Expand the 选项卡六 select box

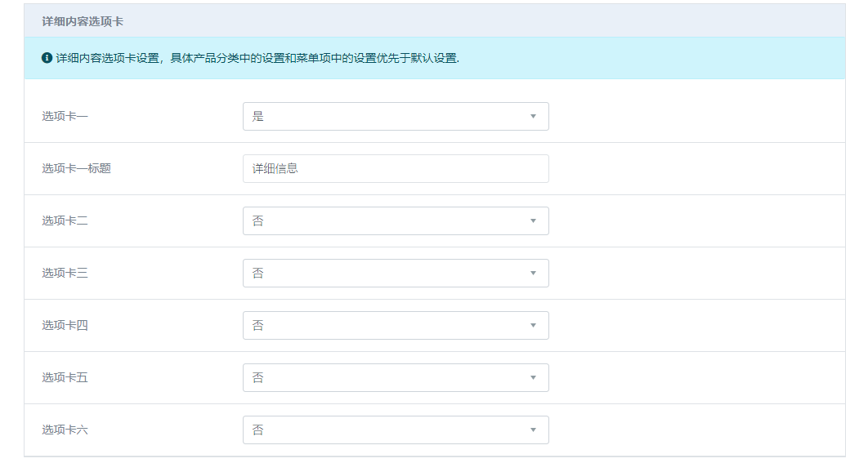pos(395,430)
